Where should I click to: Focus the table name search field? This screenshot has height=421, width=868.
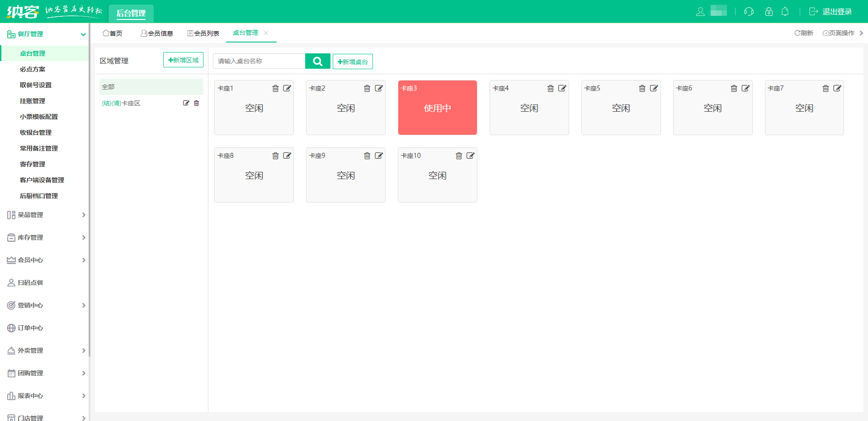click(259, 61)
